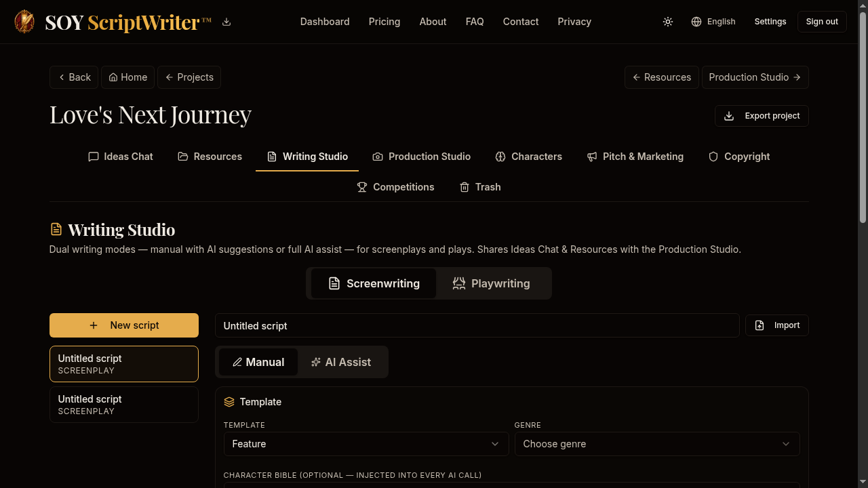868x488 pixels.
Task: Click the Resources back-arrow button at top right
Action: [x=662, y=77]
